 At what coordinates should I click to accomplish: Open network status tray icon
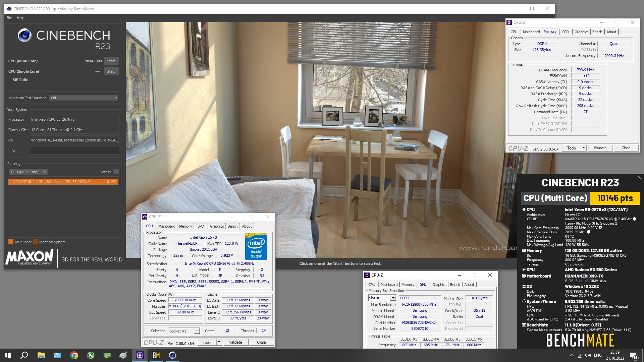(x=580, y=355)
